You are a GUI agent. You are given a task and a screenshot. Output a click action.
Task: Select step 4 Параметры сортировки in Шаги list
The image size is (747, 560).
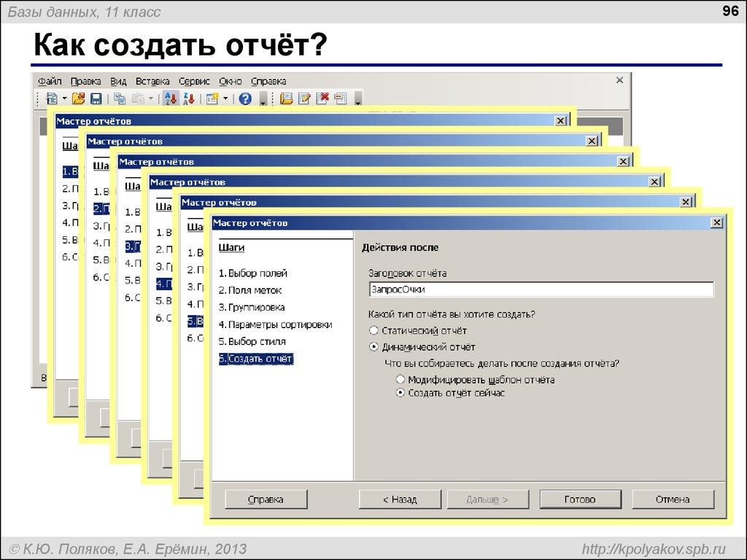[x=277, y=324]
